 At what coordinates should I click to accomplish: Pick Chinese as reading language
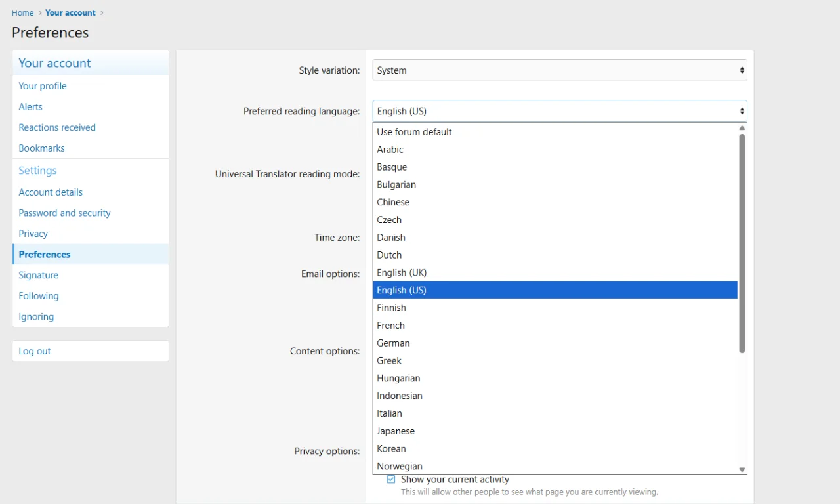point(555,202)
